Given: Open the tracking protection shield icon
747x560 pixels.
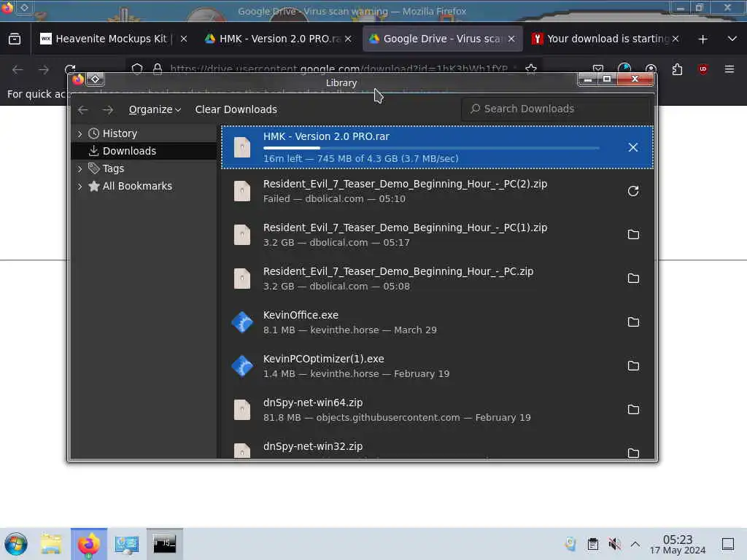Looking at the screenshot, I should 137,69.
